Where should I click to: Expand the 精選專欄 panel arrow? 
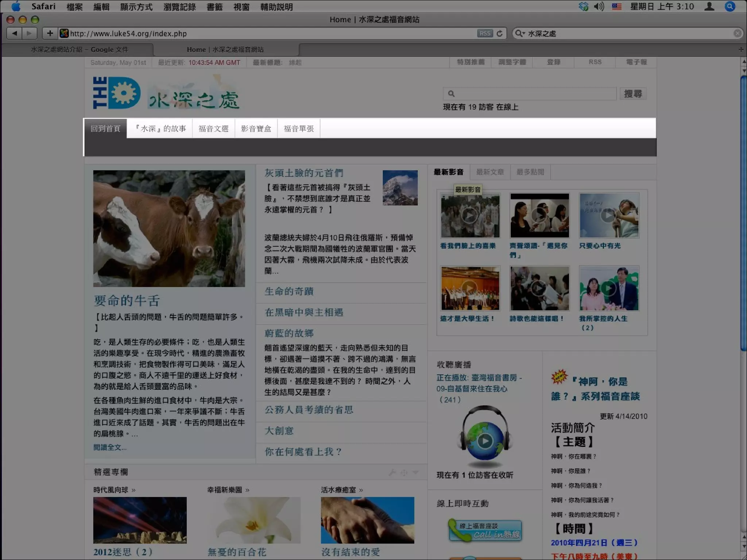[x=415, y=472]
